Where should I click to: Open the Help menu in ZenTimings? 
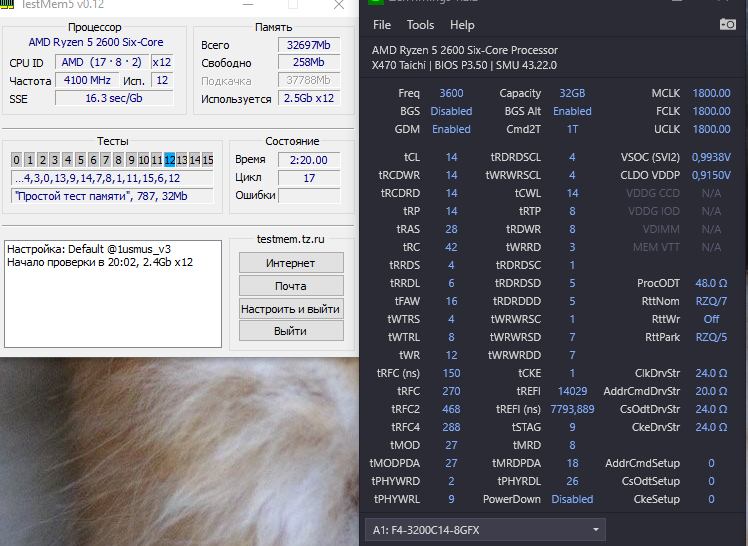tap(462, 25)
